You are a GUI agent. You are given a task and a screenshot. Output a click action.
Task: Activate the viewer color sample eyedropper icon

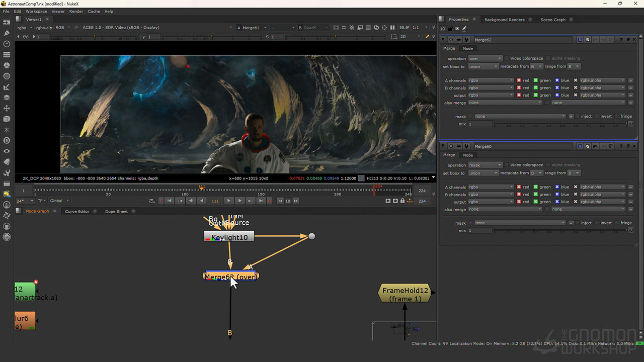[x=428, y=36]
